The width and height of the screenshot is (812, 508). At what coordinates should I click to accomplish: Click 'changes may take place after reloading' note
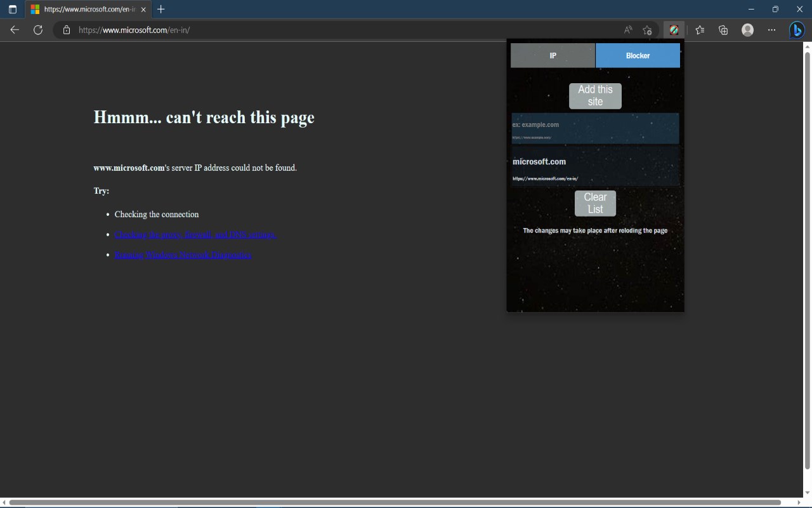[595, 231]
